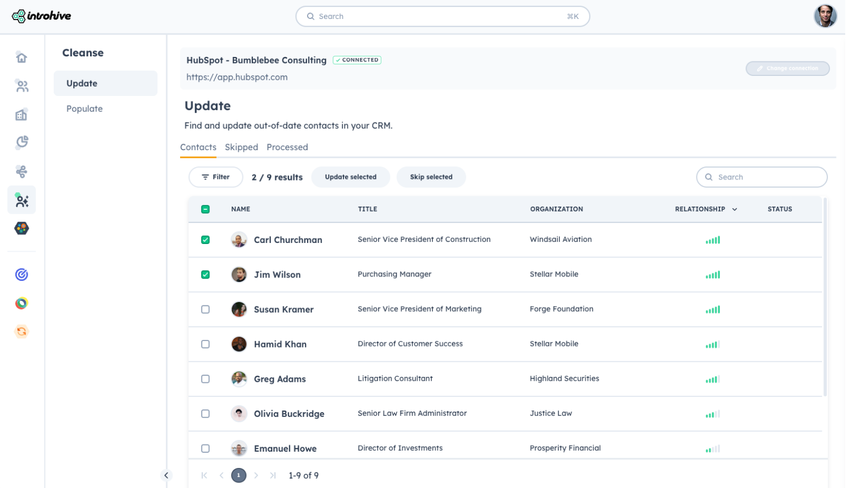The height and width of the screenshot is (488, 868).
Task: Switch to the Processed tab
Action: click(287, 147)
